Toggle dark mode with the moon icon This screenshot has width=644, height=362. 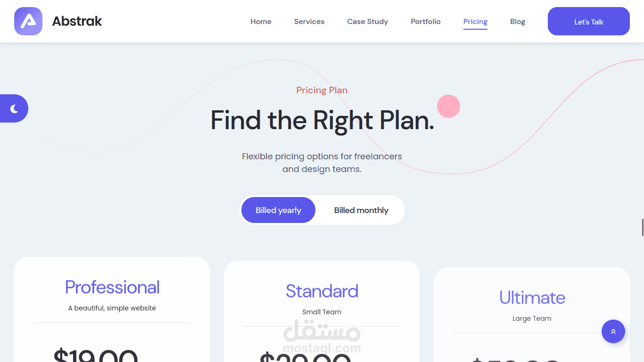click(14, 109)
